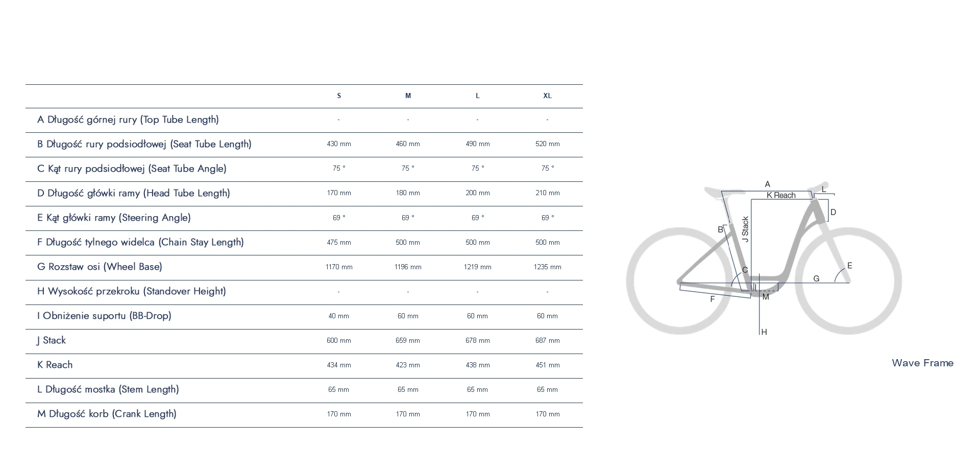
Task: Click the M size column header
Action: [x=408, y=96]
